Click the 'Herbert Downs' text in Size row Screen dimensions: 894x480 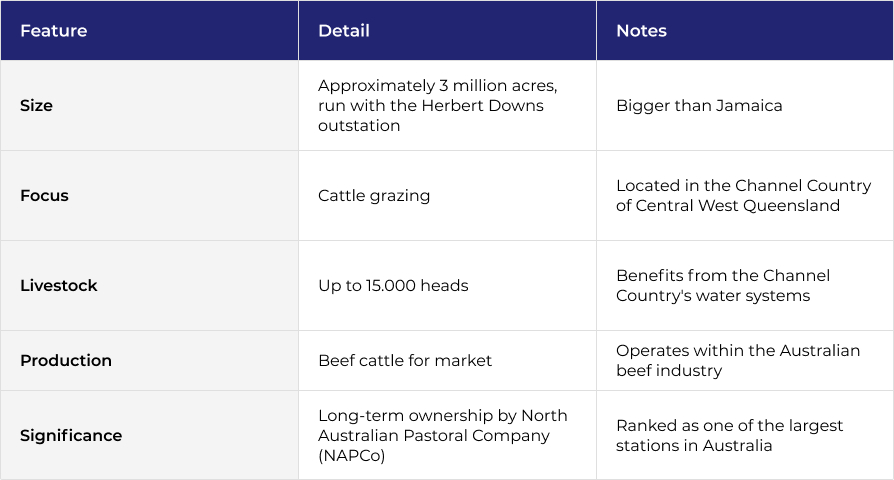coord(482,105)
